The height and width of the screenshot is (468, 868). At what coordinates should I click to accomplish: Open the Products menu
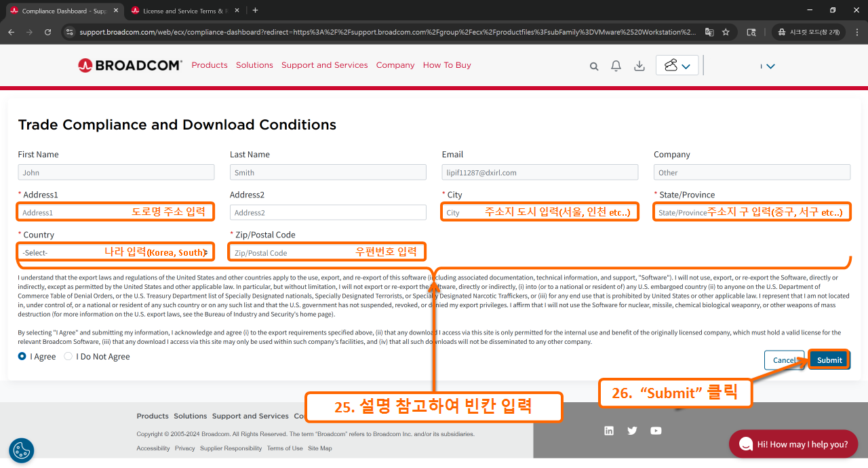210,65
